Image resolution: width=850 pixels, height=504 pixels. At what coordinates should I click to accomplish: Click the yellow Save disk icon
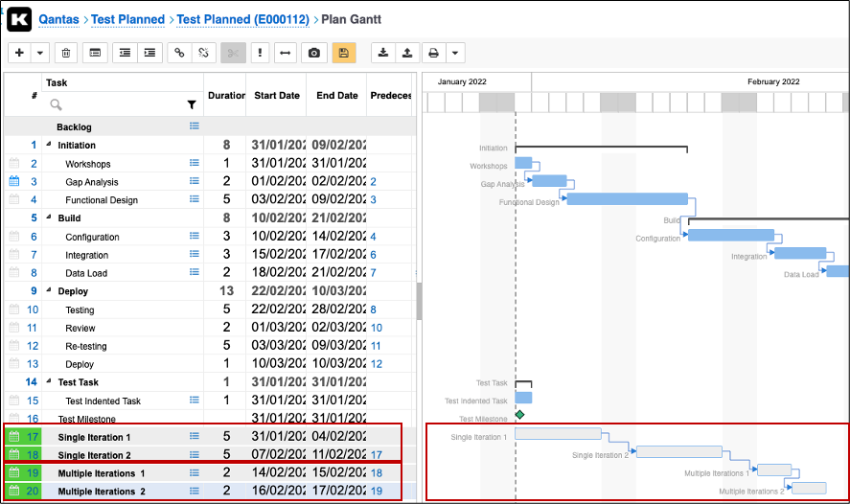344,53
